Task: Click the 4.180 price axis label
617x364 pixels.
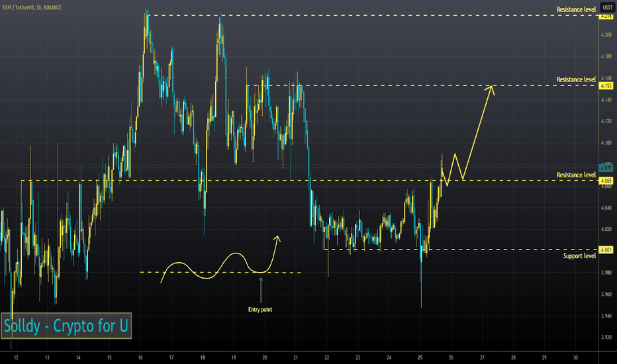Action: point(606,57)
